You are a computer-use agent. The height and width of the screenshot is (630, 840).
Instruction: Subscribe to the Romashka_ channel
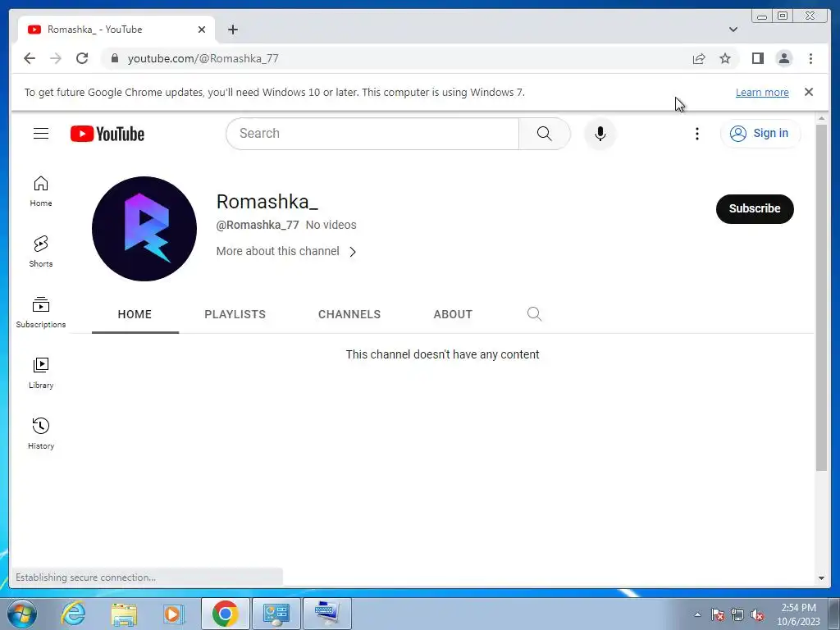(x=755, y=209)
